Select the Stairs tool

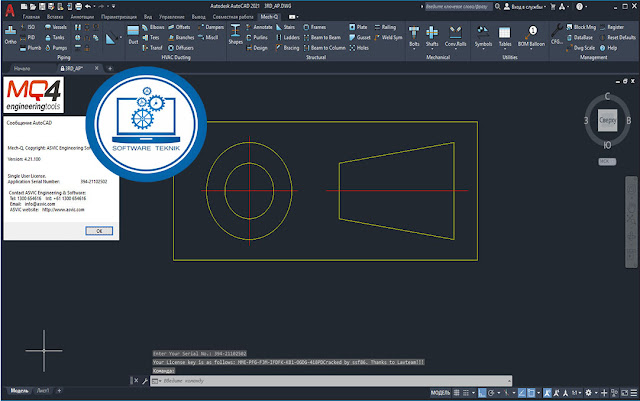pyautogui.click(x=285, y=27)
